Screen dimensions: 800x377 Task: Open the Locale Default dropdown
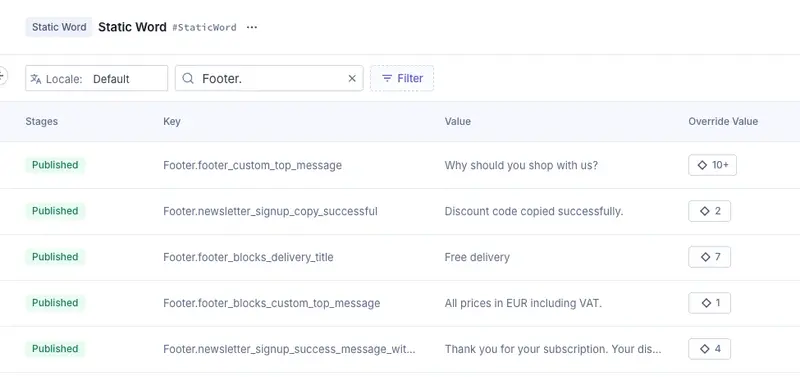click(96, 79)
